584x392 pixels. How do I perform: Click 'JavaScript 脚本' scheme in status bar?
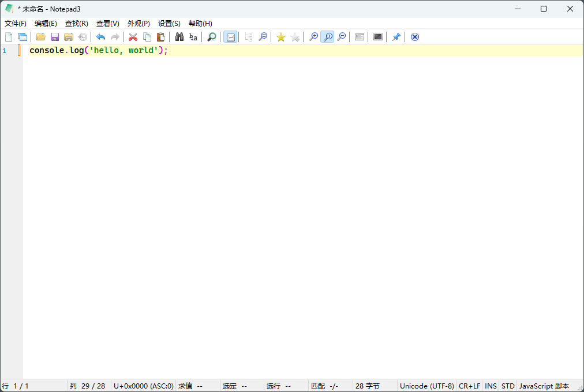pos(544,386)
